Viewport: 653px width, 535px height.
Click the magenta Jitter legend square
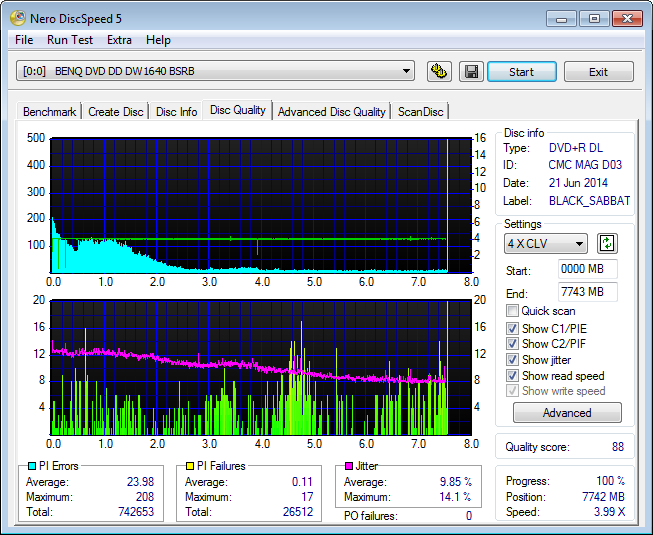349,466
